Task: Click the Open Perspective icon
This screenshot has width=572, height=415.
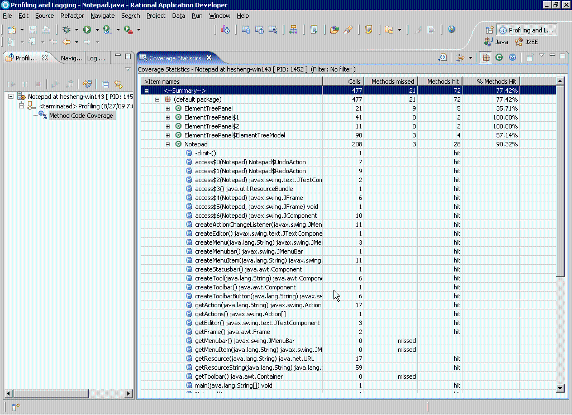Action: [489, 30]
